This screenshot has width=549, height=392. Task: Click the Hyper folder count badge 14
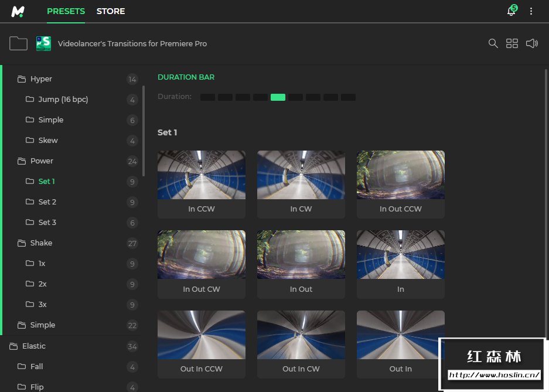point(132,80)
